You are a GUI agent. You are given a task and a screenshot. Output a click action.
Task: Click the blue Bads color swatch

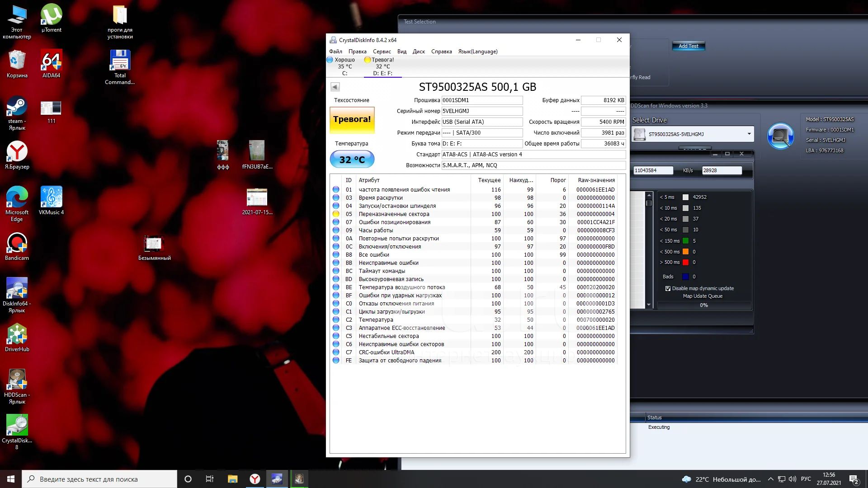coord(685,277)
